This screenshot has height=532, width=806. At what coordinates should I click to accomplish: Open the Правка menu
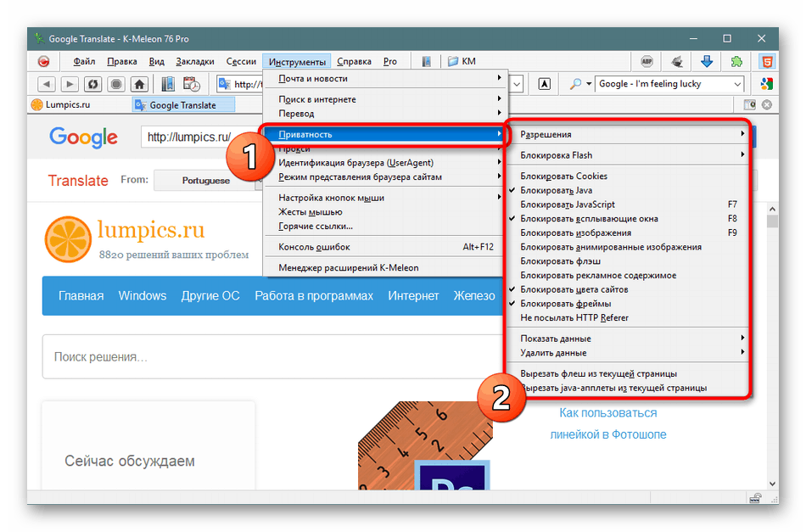[x=122, y=62]
